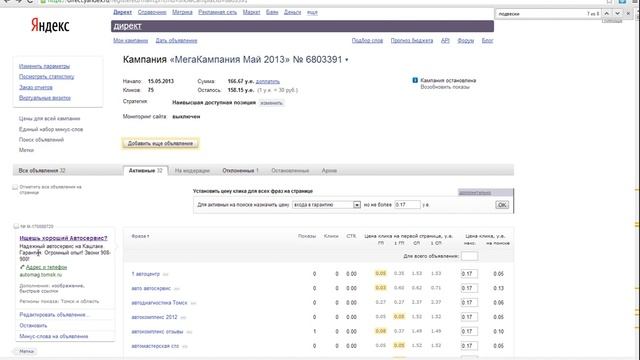The image size is (640, 360).
Task: Open 'Изменить параметры' sidebar link
Action: [44, 66]
